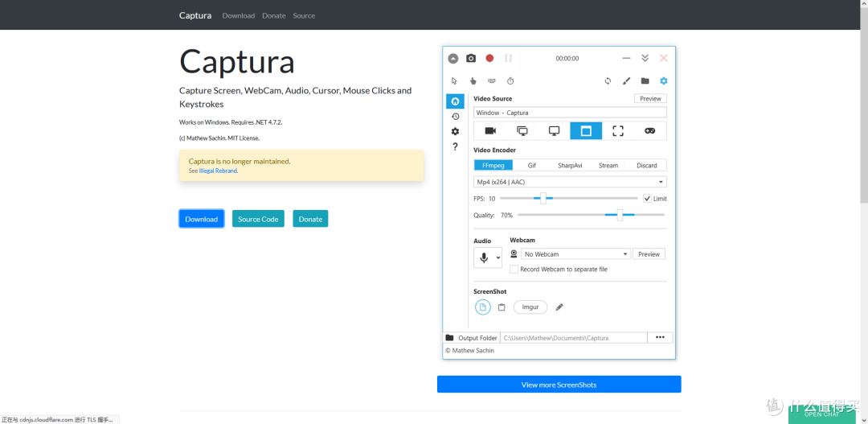
Task: Select the Discard encoder tab
Action: [646, 165]
